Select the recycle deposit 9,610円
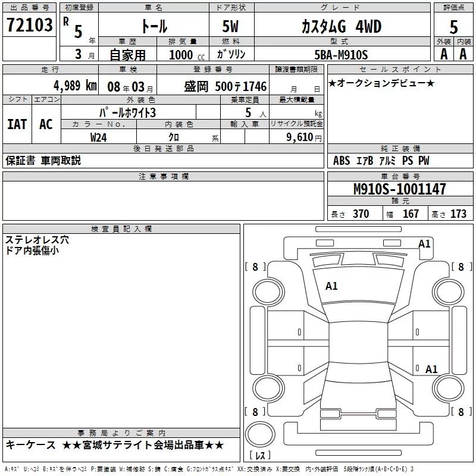 (304, 137)
